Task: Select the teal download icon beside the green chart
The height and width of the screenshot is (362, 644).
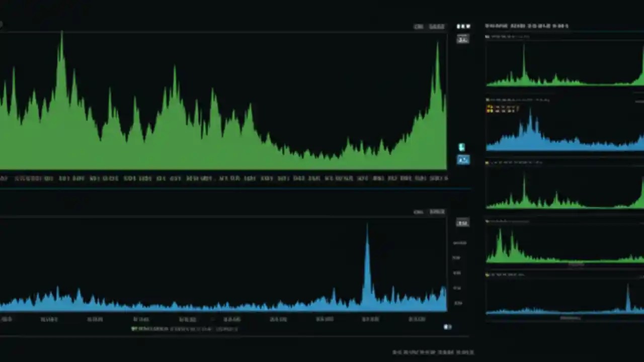Action: [x=461, y=147]
